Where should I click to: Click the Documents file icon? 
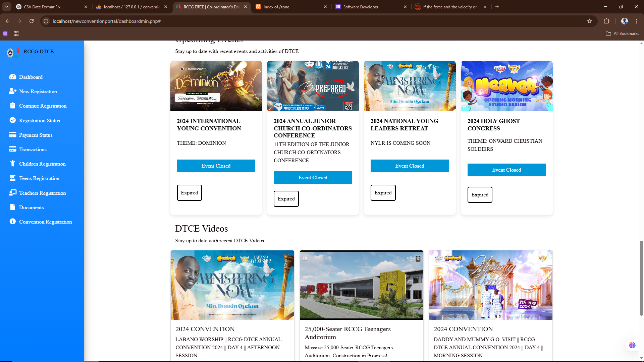tap(13, 207)
